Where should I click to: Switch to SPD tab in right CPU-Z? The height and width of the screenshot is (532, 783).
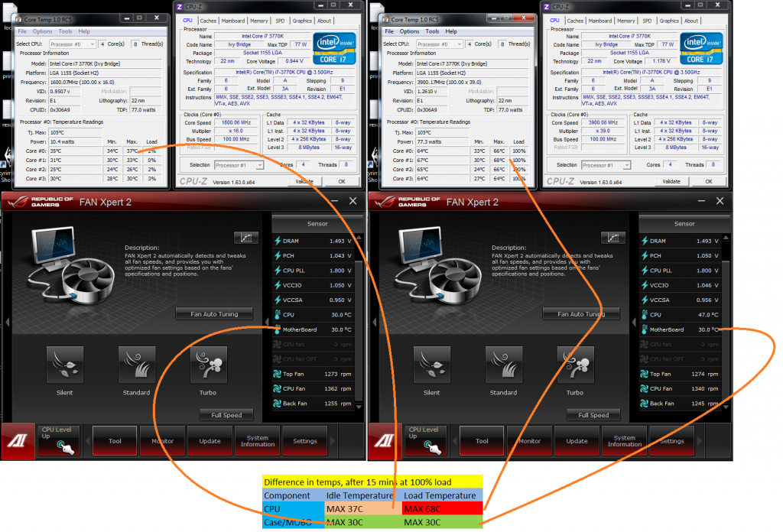647,21
